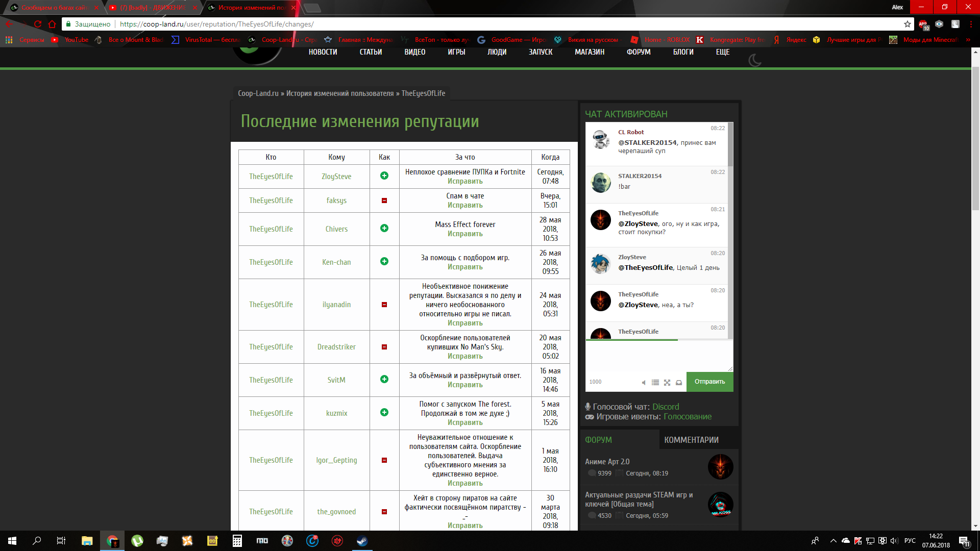Open the ФОРУМ menu item
This screenshot has width=980, height=551.
click(x=639, y=52)
